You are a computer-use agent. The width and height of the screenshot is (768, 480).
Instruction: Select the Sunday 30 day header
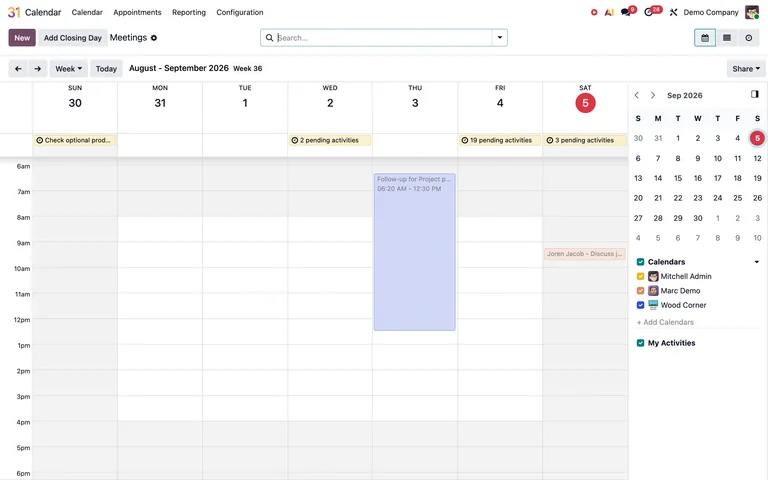[75, 103]
